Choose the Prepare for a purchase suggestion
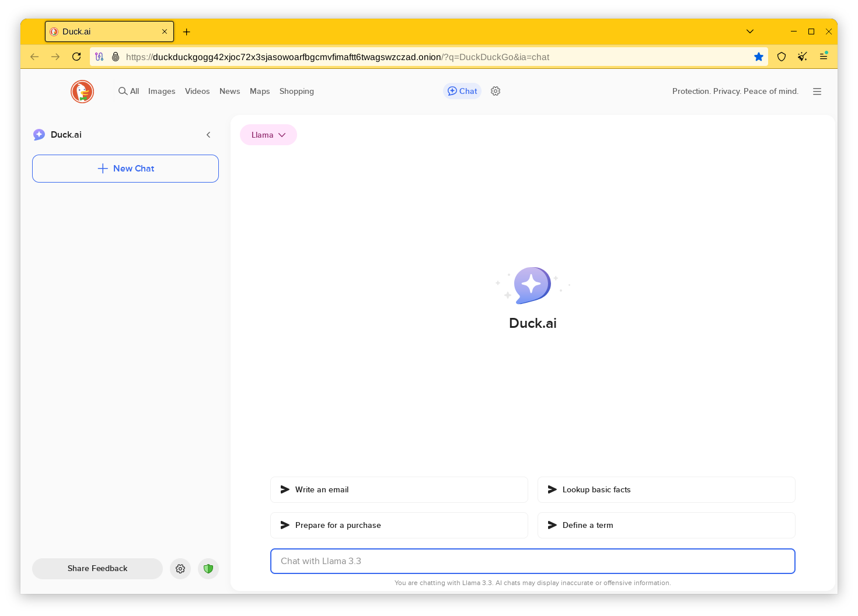 coord(399,526)
